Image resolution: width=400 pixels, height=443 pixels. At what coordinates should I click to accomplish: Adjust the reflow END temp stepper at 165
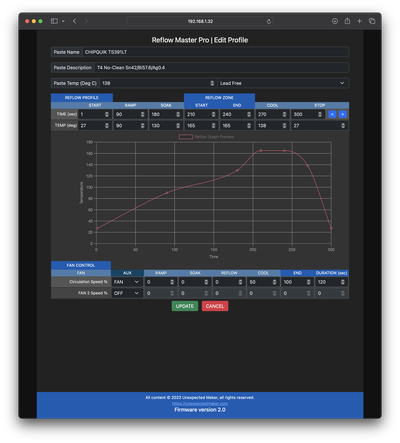pos(249,126)
